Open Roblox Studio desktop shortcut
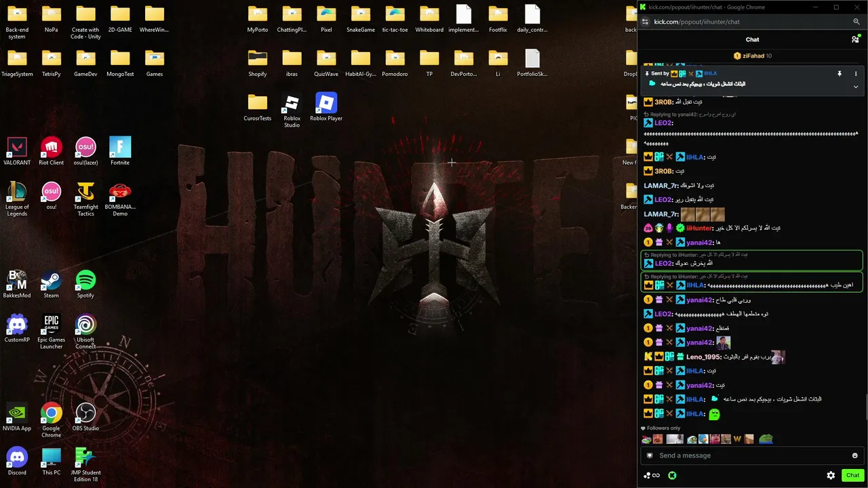868x488 pixels. pos(292,110)
